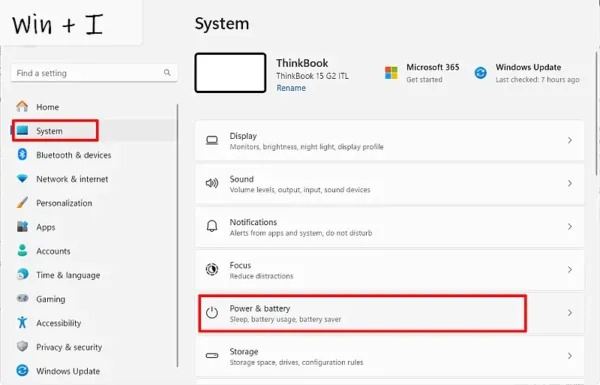600x385 pixels.
Task: Click the Find a setting search box
Action: (94, 73)
